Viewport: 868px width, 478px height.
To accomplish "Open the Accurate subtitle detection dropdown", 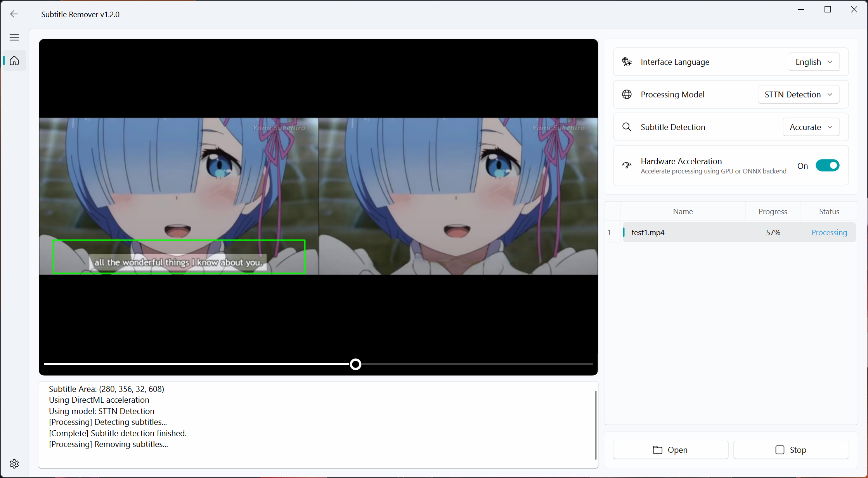I will point(811,127).
